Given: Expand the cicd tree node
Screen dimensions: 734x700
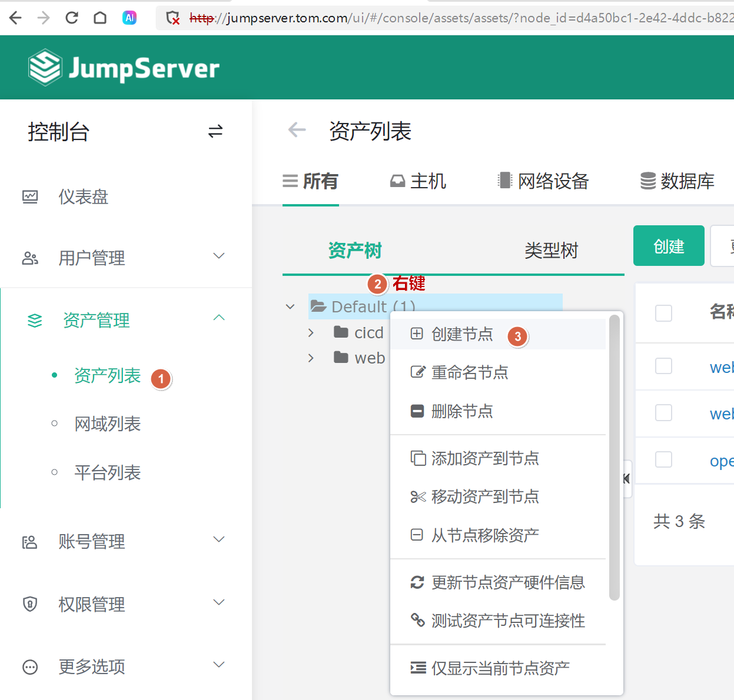Looking at the screenshot, I should tap(311, 332).
